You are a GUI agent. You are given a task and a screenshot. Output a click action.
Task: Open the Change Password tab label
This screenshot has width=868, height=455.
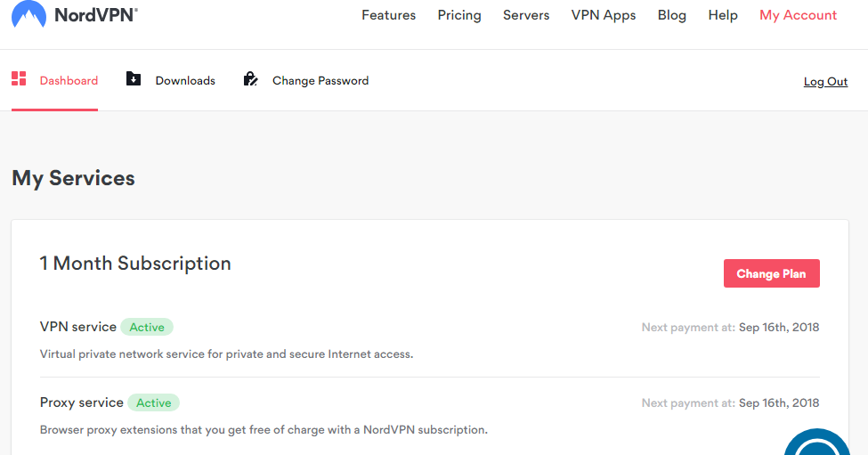[320, 80]
